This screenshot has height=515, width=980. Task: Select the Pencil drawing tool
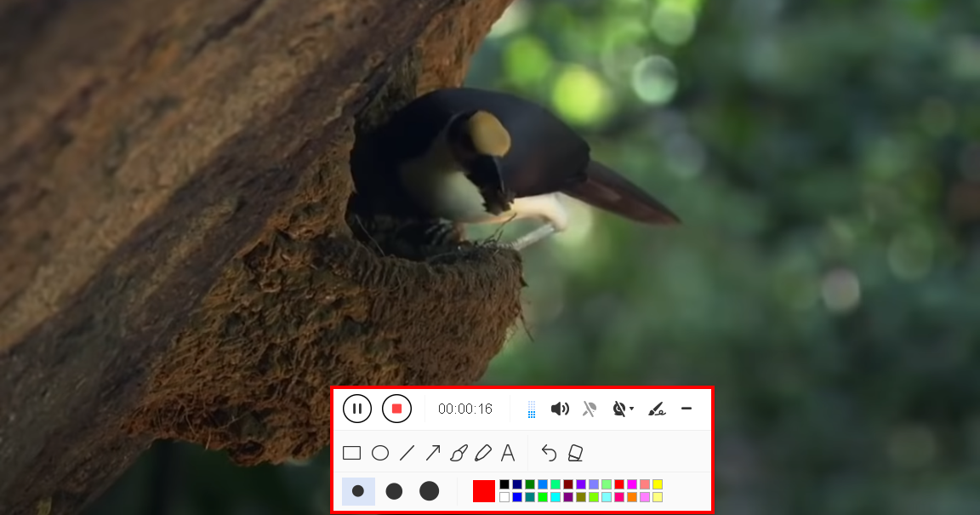(483, 451)
